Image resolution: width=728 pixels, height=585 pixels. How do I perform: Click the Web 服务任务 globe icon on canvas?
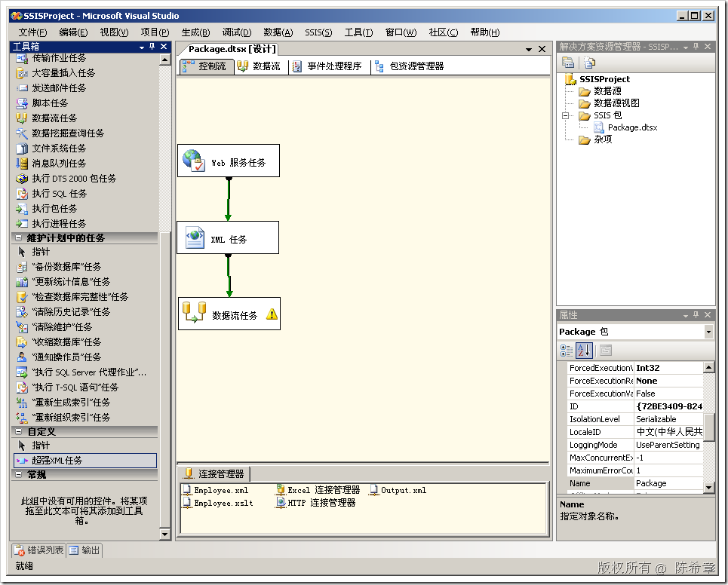194,161
